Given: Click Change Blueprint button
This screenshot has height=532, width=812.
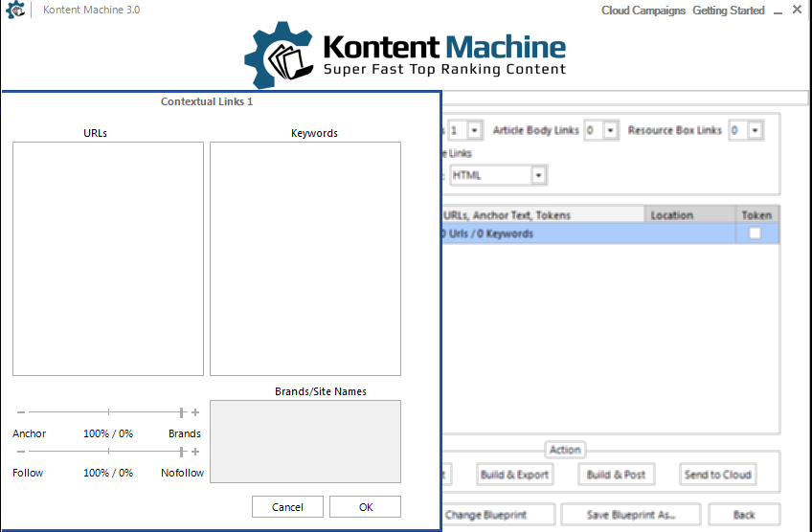Looking at the screenshot, I should 498,515.
